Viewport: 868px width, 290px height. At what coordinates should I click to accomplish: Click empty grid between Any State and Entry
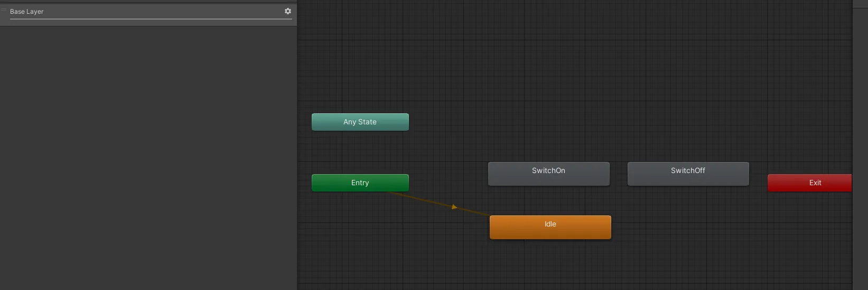pyautogui.click(x=360, y=152)
